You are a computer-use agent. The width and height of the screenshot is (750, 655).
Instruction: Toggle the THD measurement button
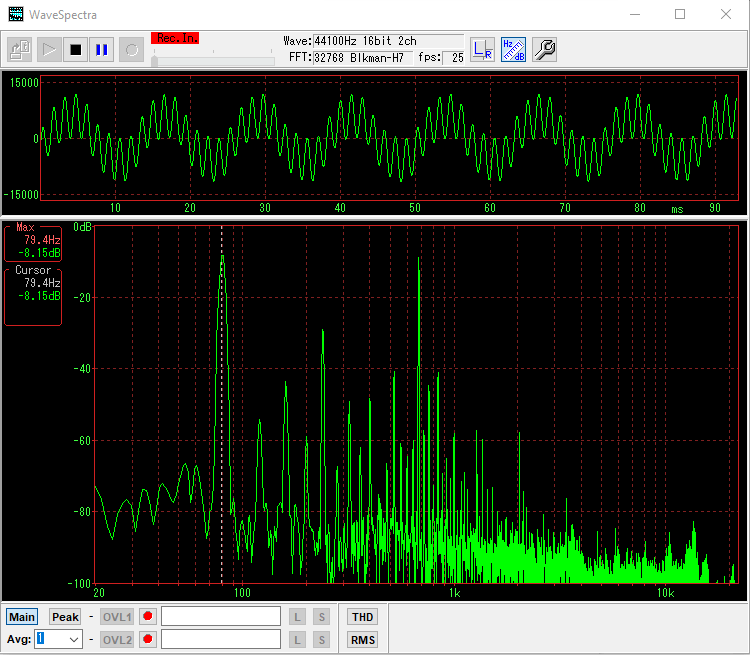click(x=363, y=617)
